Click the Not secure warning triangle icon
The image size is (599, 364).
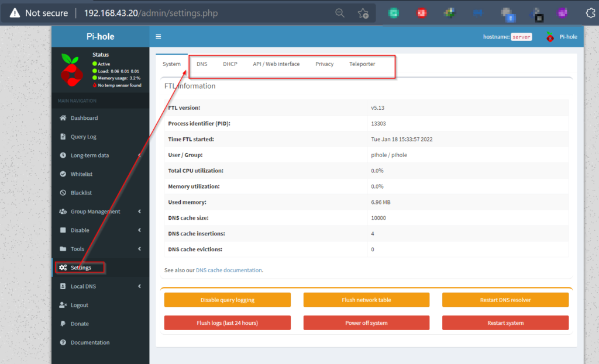click(15, 13)
